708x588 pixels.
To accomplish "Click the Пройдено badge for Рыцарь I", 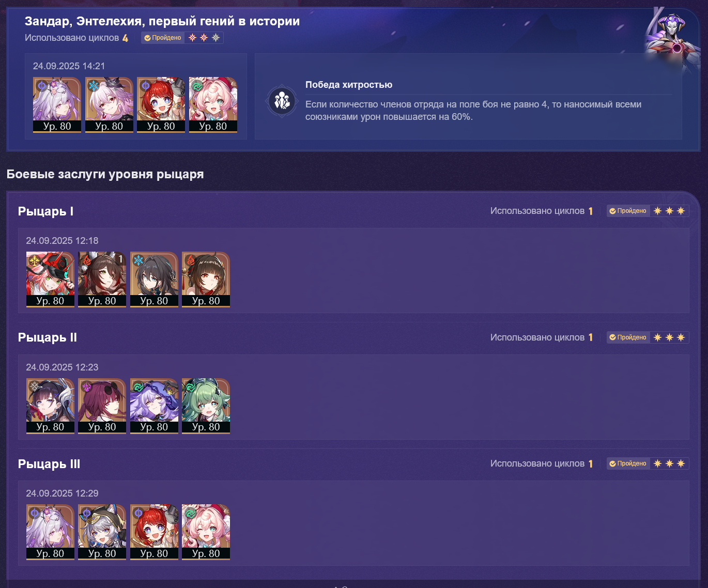I will point(628,211).
